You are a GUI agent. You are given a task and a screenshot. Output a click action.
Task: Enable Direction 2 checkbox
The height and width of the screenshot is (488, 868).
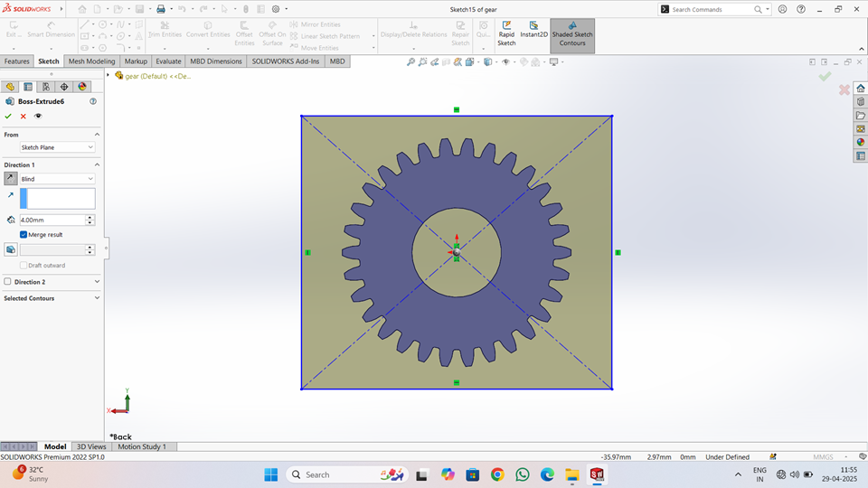pos(7,282)
